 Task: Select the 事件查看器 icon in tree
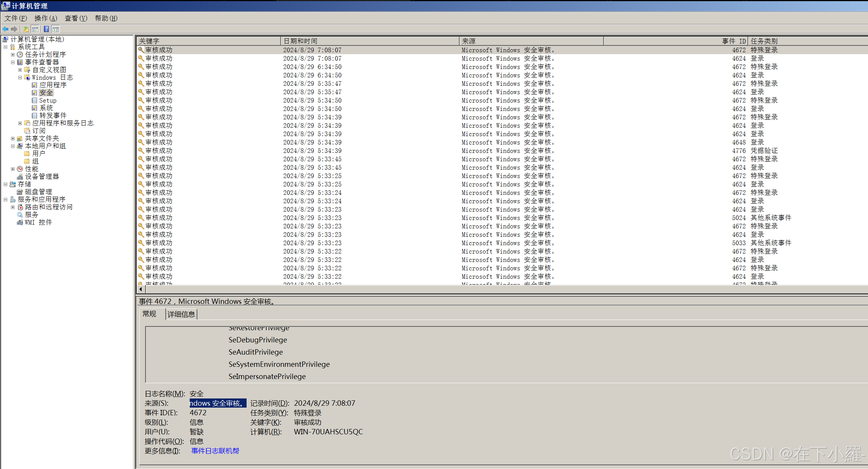point(20,62)
